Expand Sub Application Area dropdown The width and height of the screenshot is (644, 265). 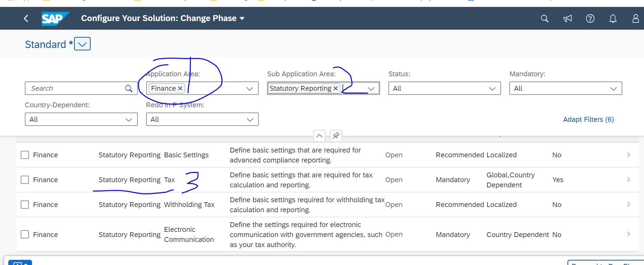pos(371,88)
